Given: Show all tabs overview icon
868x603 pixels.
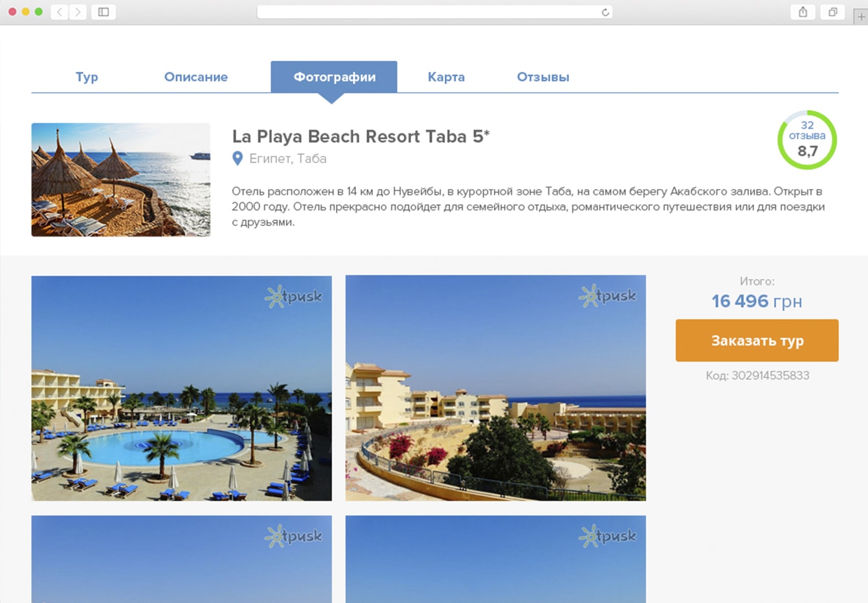Looking at the screenshot, I should [x=833, y=12].
